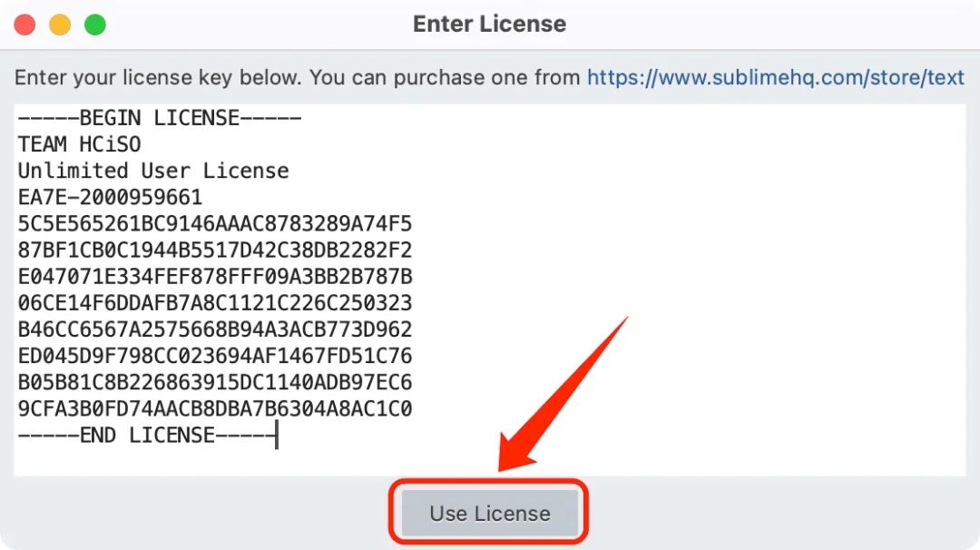This screenshot has width=980, height=550.
Task: Click on the TEAM HCiSO line
Action: coord(79,144)
